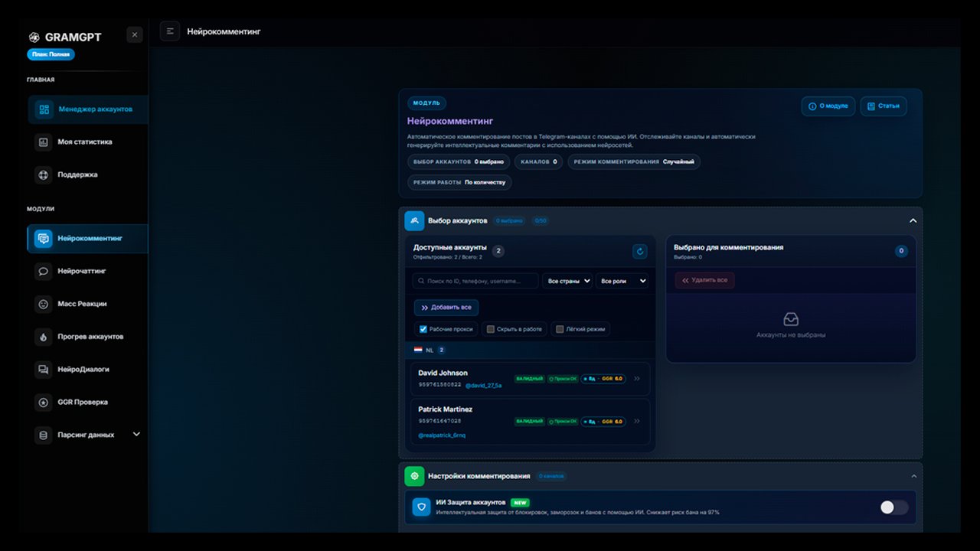Refresh the available accounts list
This screenshot has height=551, width=980.
click(640, 251)
